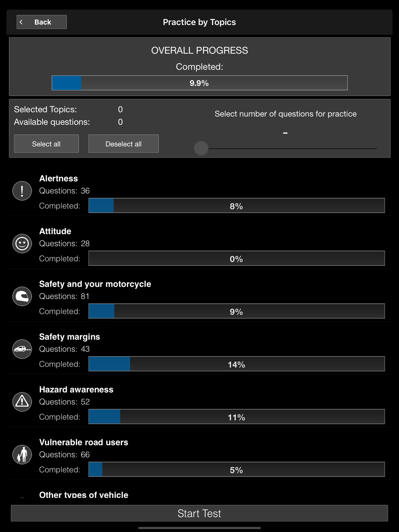Image resolution: width=399 pixels, height=532 pixels.
Task: Click the number of questions slider handle
Action: (201, 148)
